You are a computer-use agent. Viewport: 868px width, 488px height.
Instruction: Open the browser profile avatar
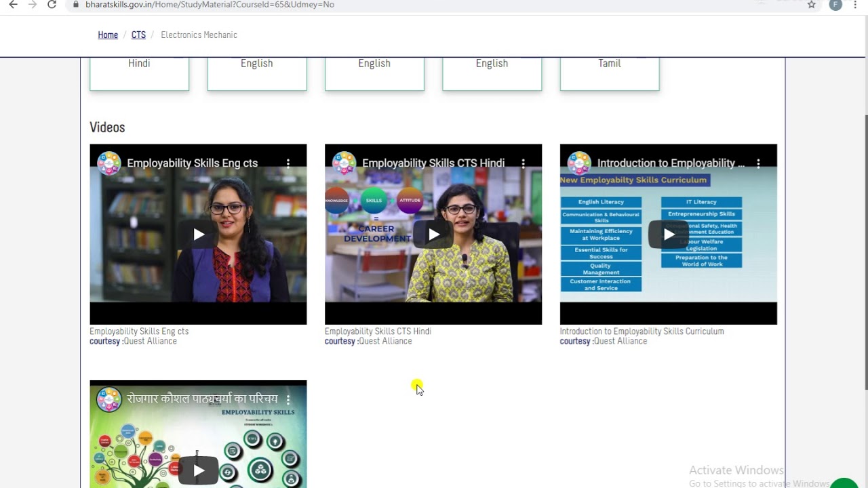tap(835, 4)
